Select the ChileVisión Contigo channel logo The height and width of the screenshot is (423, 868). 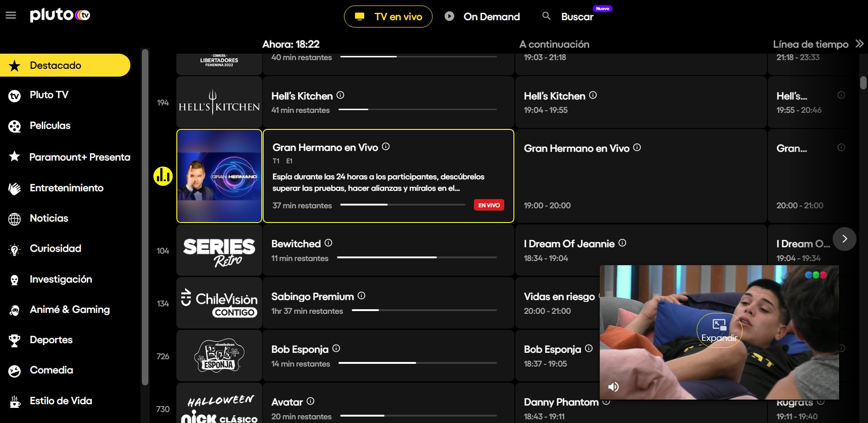[x=219, y=303]
